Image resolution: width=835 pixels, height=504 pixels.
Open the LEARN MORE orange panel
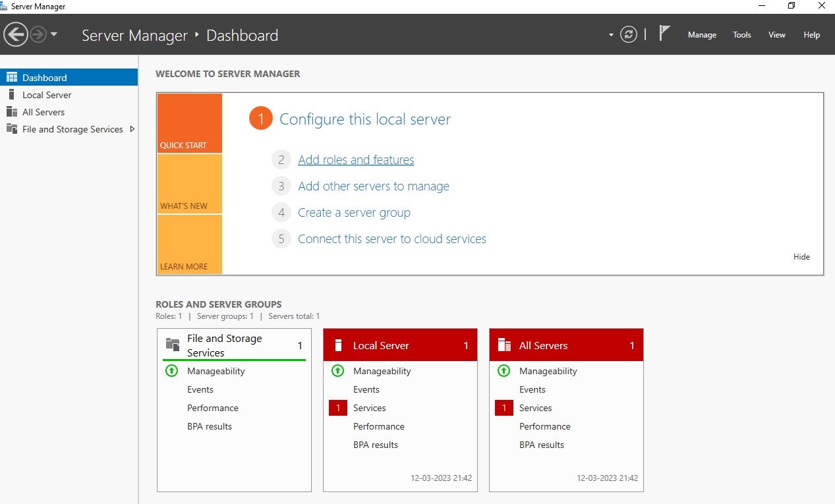[x=190, y=244]
